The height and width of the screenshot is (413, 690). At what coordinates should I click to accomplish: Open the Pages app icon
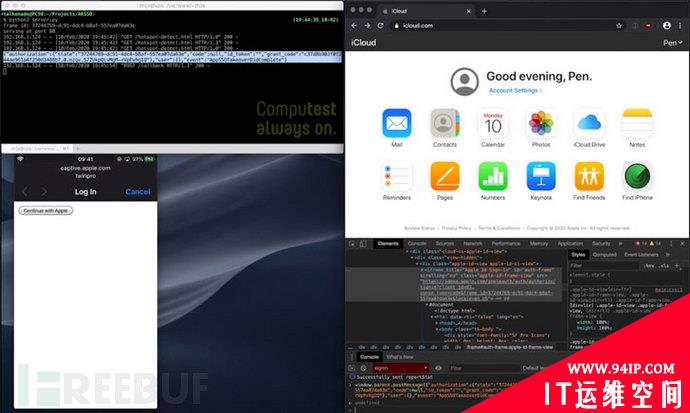tap(444, 176)
